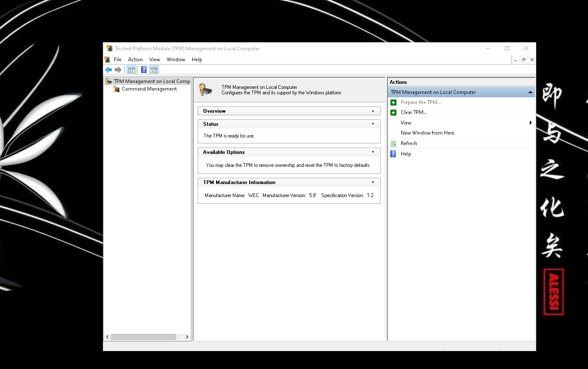Click the 'Manufacturer Name: WEC' text
This screenshot has width=588, height=369.
pos(232,195)
